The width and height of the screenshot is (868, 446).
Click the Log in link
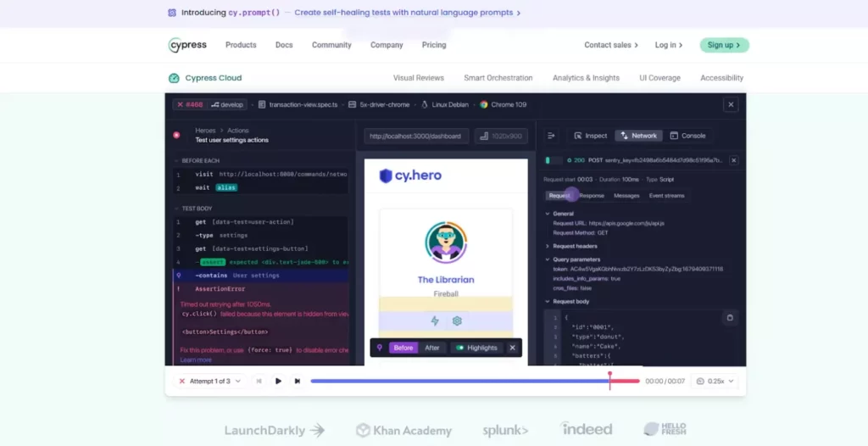click(669, 45)
